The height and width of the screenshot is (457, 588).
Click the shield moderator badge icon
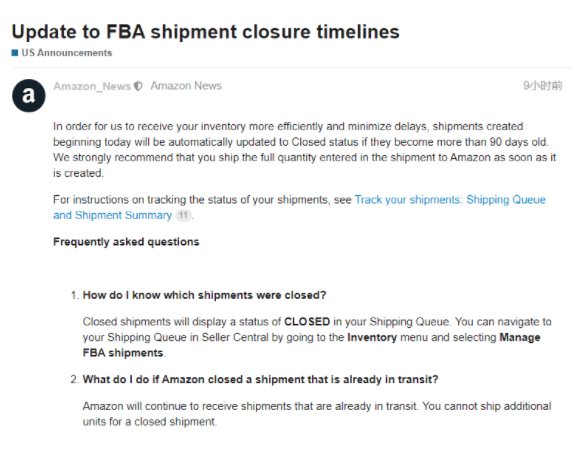(138, 86)
